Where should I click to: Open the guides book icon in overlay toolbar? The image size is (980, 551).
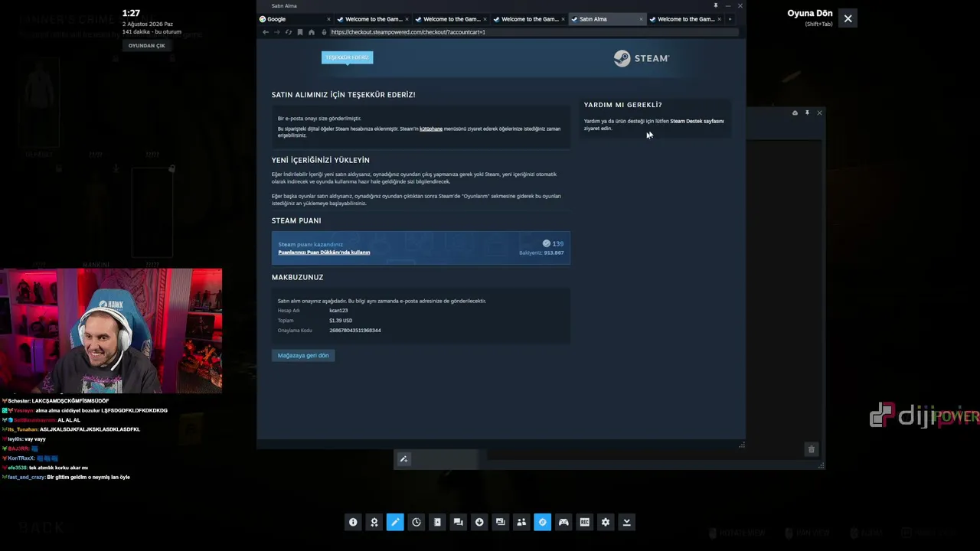tap(437, 522)
